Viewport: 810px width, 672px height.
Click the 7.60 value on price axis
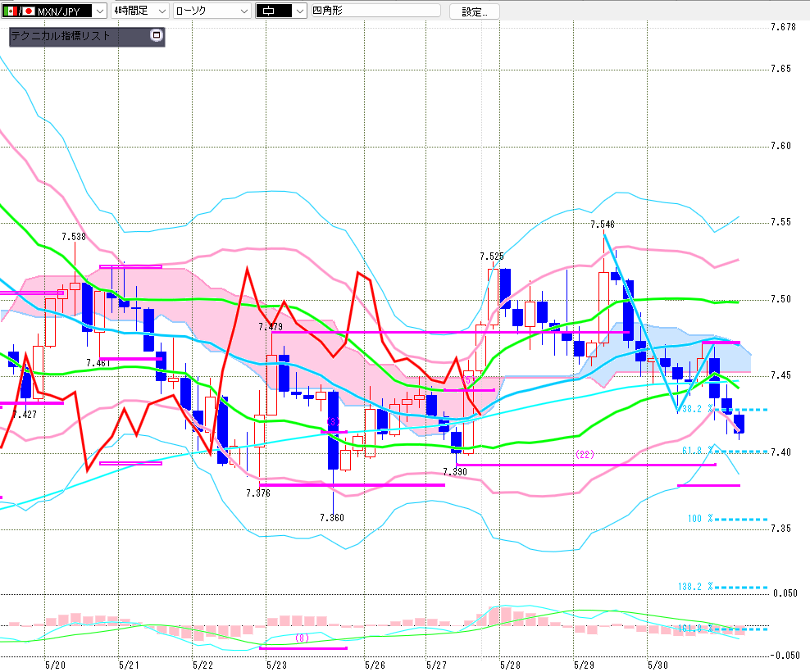pyautogui.click(x=780, y=146)
